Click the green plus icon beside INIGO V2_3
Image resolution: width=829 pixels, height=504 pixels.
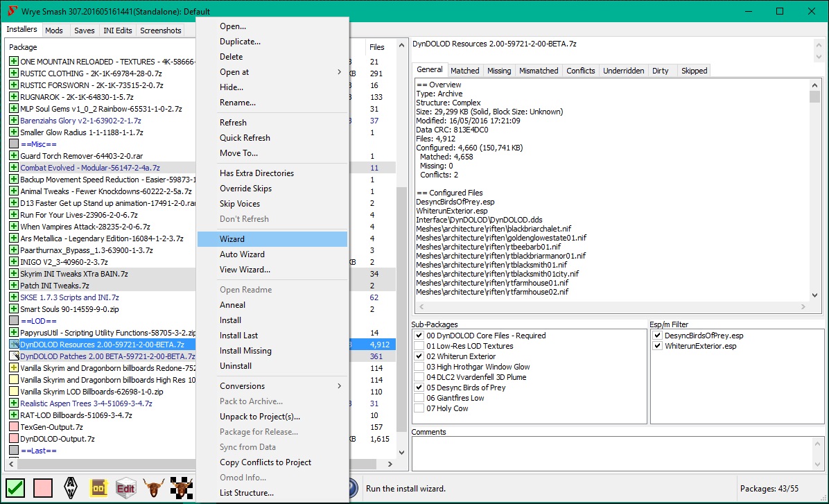[14, 262]
